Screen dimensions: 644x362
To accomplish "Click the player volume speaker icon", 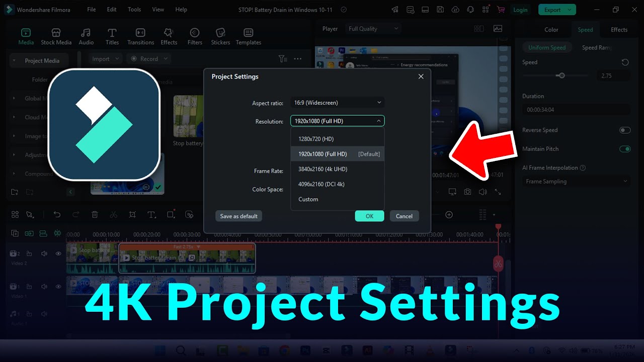I will click(483, 192).
